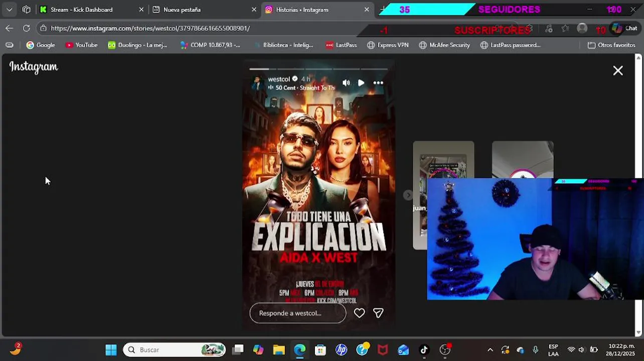The image size is (644, 361).
Task: Like the story with the heart icon
Action: pos(359,313)
